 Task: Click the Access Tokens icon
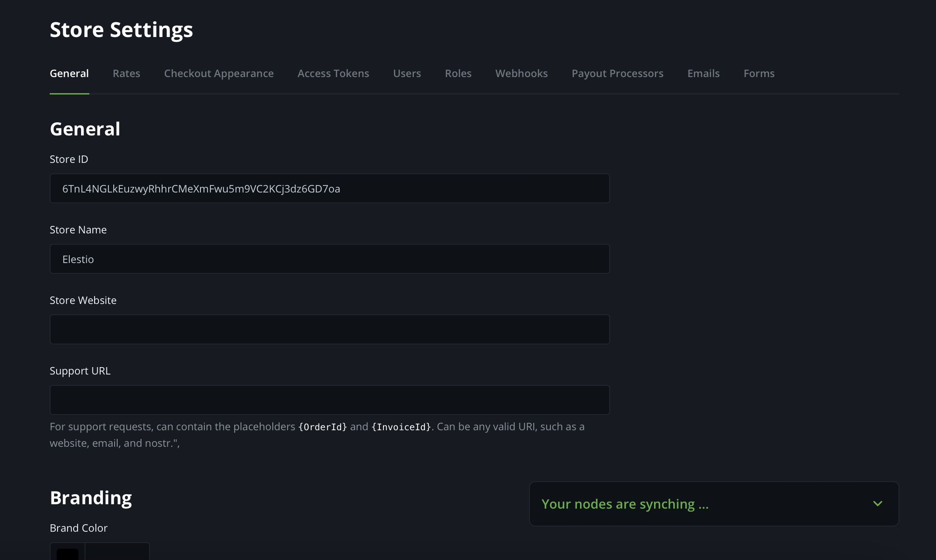pyautogui.click(x=333, y=73)
